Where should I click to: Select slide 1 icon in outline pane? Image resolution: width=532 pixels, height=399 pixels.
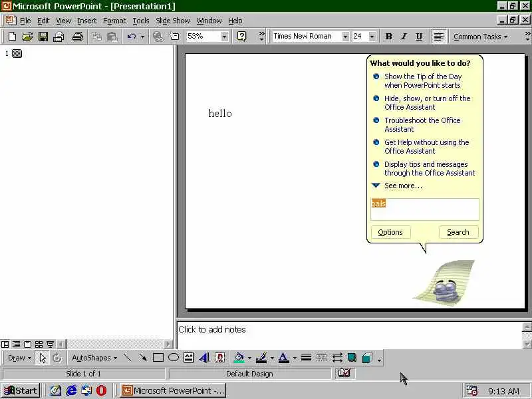(x=17, y=53)
